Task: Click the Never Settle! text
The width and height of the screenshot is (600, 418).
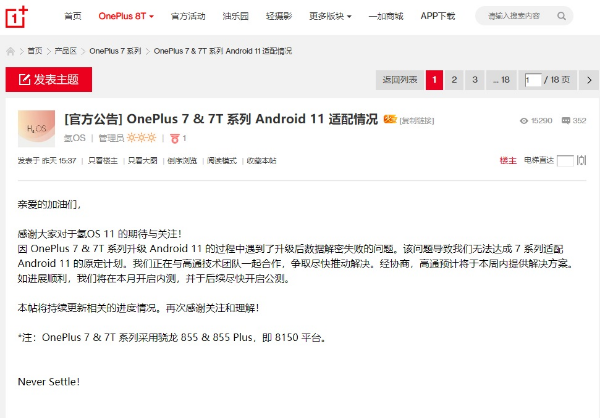Action: [49, 382]
